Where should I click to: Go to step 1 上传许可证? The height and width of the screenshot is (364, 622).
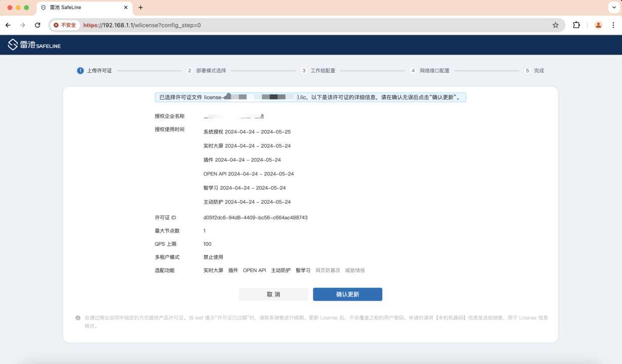(x=95, y=71)
